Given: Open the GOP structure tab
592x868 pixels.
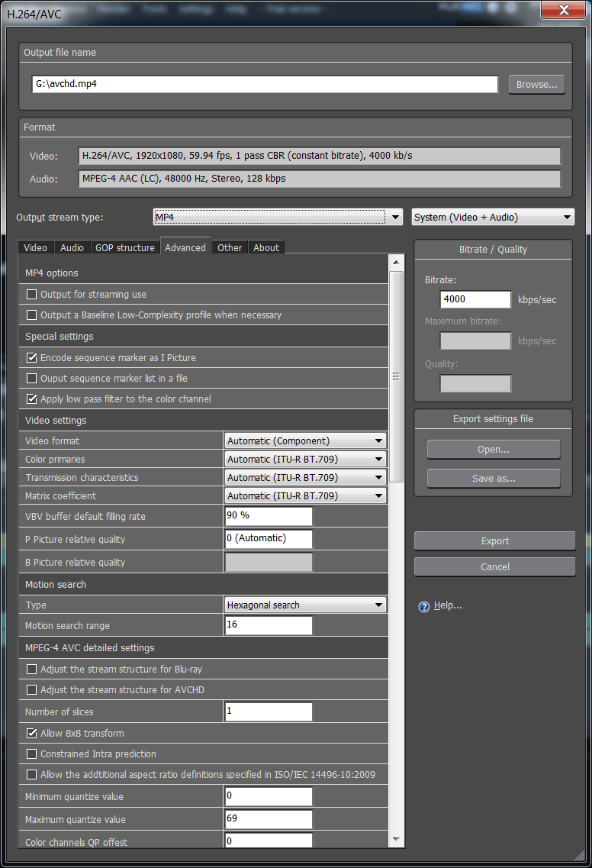Looking at the screenshot, I should coord(125,247).
